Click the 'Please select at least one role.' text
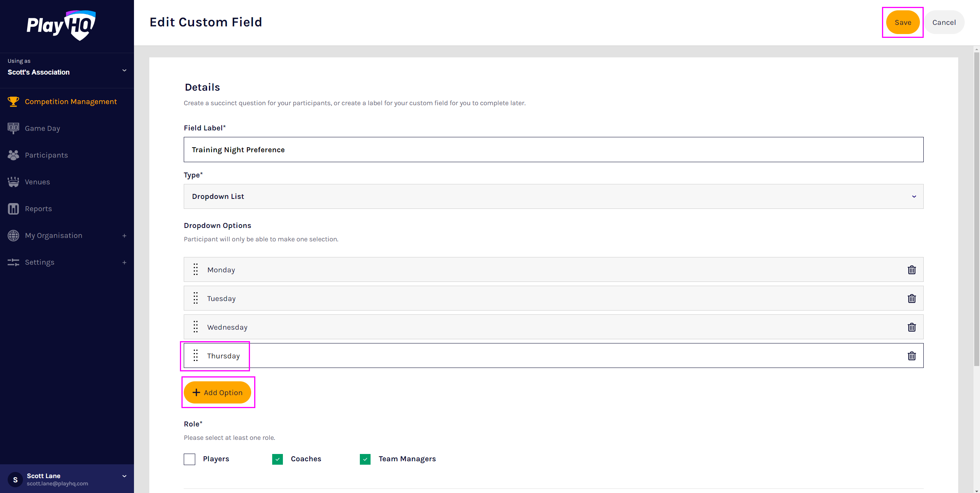This screenshot has width=980, height=493. (x=230, y=438)
